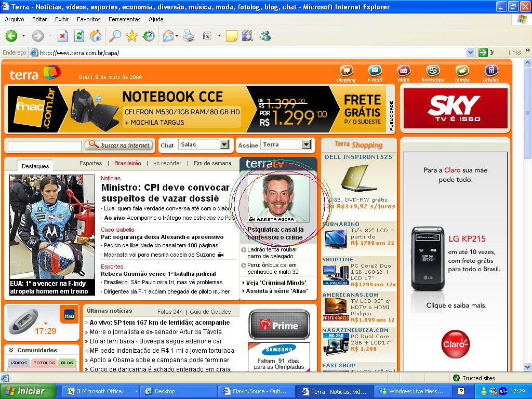Image resolution: width=532 pixels, height=399 pixels.
Task: Open the History clock icon
Action: (149, 36)
